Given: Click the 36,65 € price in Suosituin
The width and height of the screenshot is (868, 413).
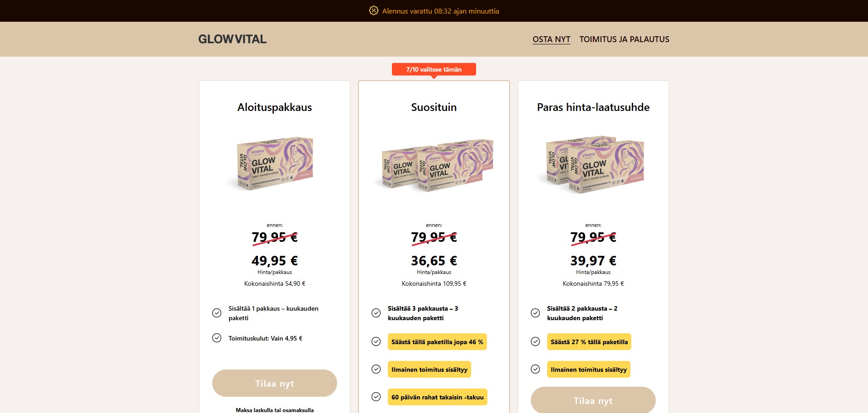Looking at the screenshot, I should click(x=434, y=261).
